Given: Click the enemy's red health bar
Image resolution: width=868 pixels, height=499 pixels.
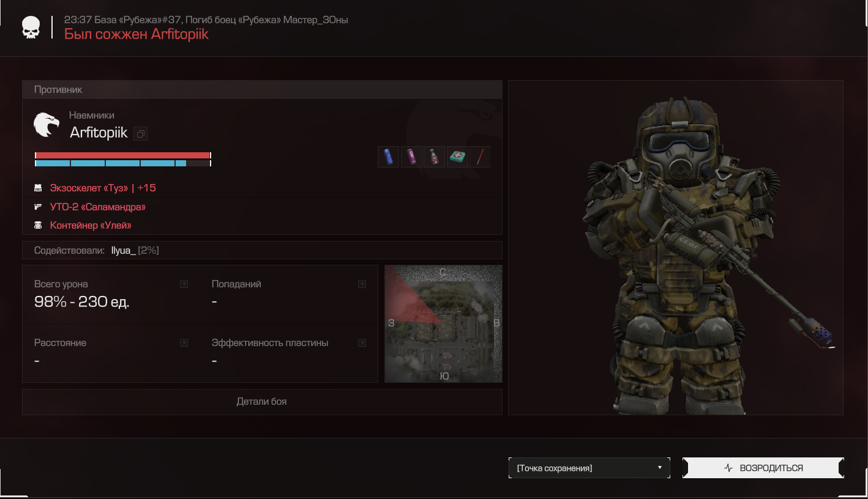Looking at the screenshot, I should (x=122, y=155).
